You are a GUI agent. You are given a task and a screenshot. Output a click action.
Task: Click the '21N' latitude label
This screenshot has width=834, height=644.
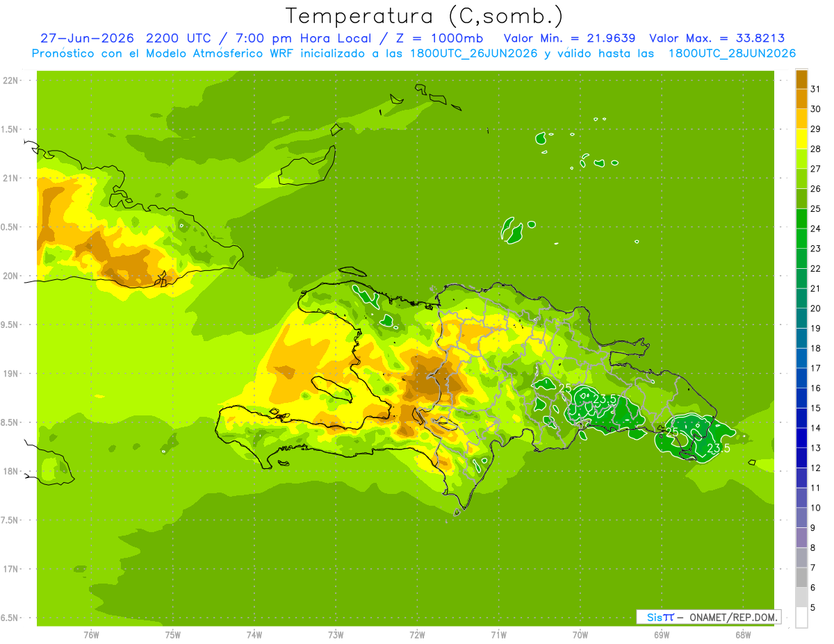tap(10, 178)
